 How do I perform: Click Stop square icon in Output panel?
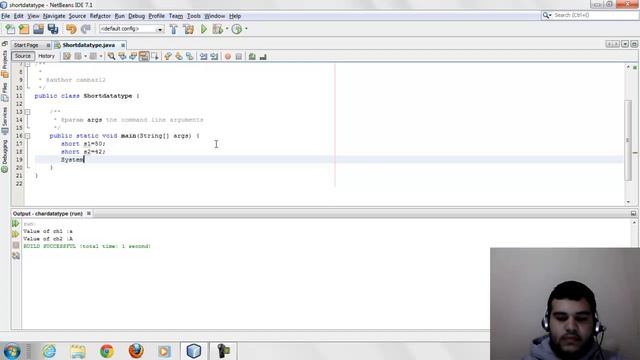coord(16,245)
